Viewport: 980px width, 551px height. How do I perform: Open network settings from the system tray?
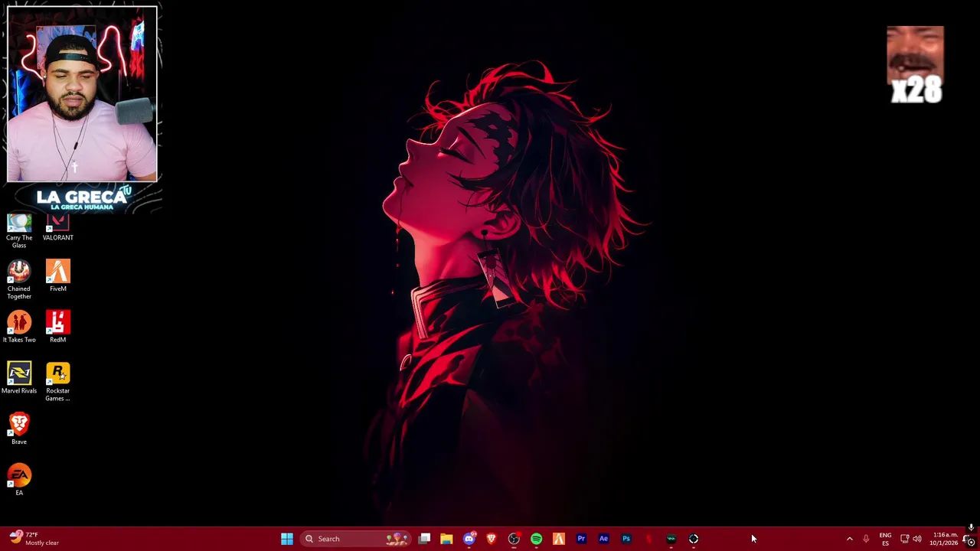(x=904, y=539)
